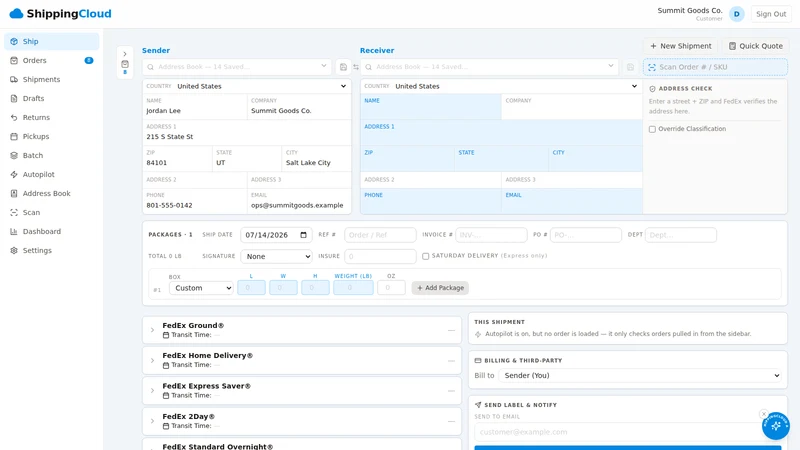Click the Sign Out button
The height and width of the screenshot is (450, 800).
[x=771, y=14]
